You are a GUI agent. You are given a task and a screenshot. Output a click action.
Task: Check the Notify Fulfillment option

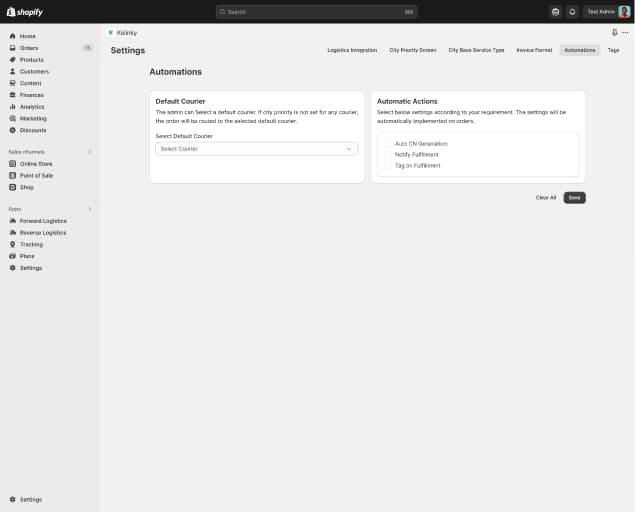388,155
